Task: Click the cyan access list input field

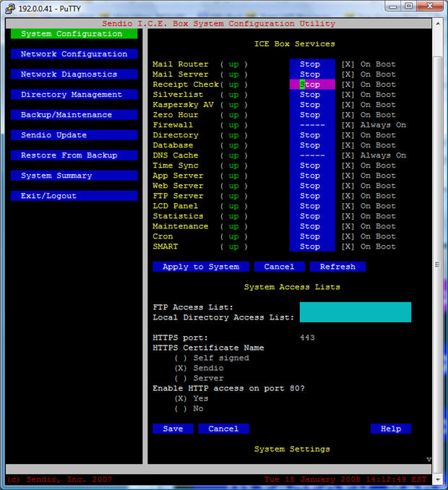Action: (x=355, y=312)
